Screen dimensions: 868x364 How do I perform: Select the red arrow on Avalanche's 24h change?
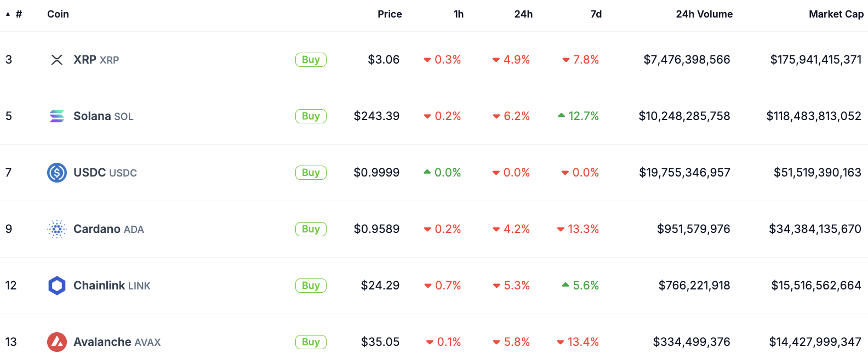coord(496,342)
